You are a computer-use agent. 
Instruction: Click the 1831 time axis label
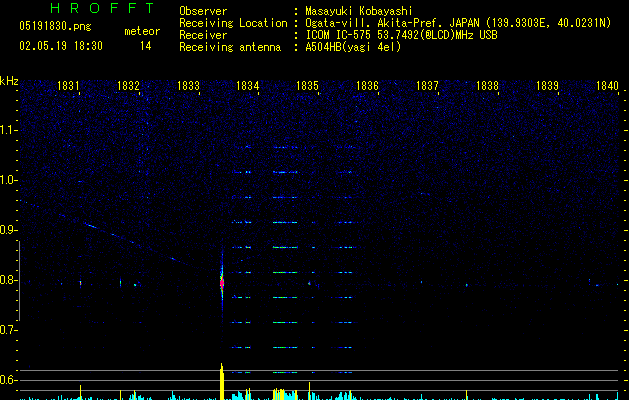click(x=68, y=86)
